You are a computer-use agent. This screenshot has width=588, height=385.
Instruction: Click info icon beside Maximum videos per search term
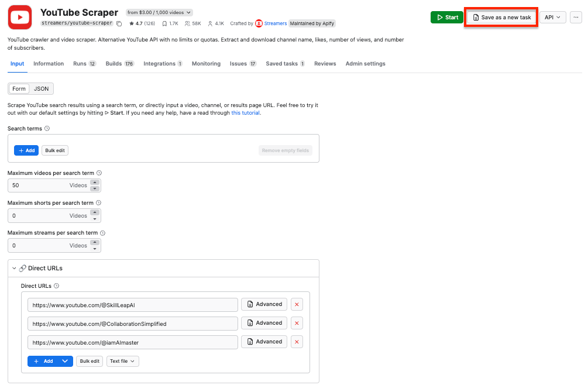[99, 173]
